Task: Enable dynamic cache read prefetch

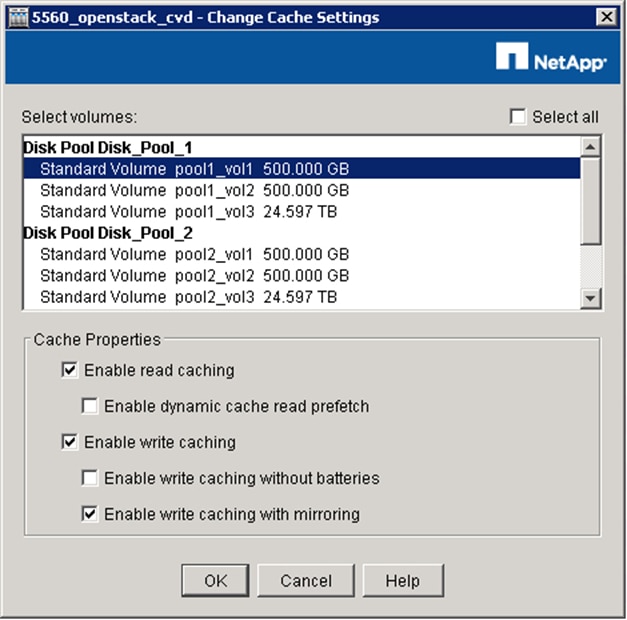Action: pyautogui.click(x=90, y=406)
